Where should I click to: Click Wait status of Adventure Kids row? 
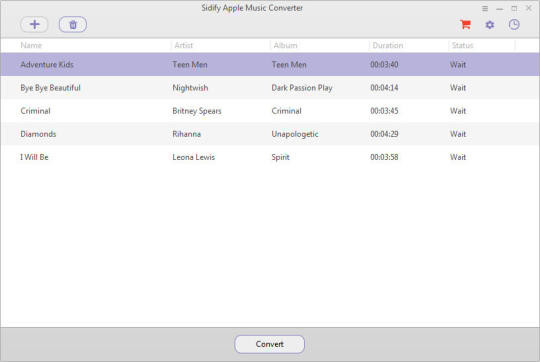click(458, 64)
